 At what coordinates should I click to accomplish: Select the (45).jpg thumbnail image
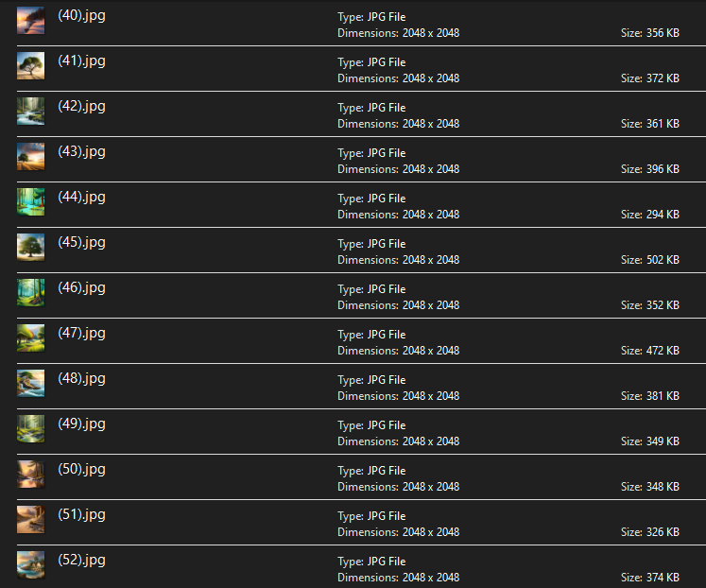click(x=30, y=247)
